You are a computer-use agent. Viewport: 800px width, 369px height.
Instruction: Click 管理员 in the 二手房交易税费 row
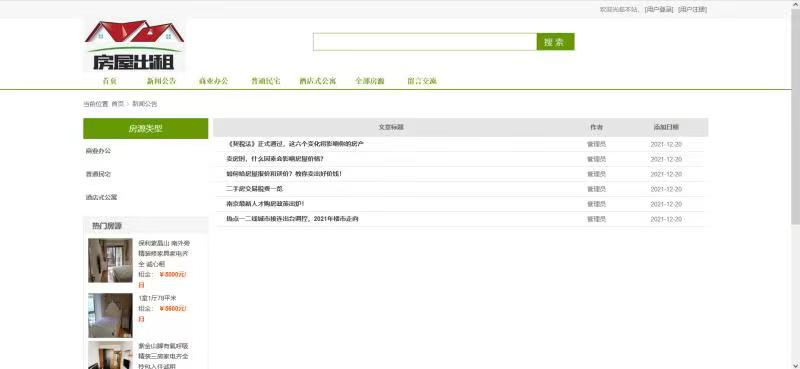[596, 189]
